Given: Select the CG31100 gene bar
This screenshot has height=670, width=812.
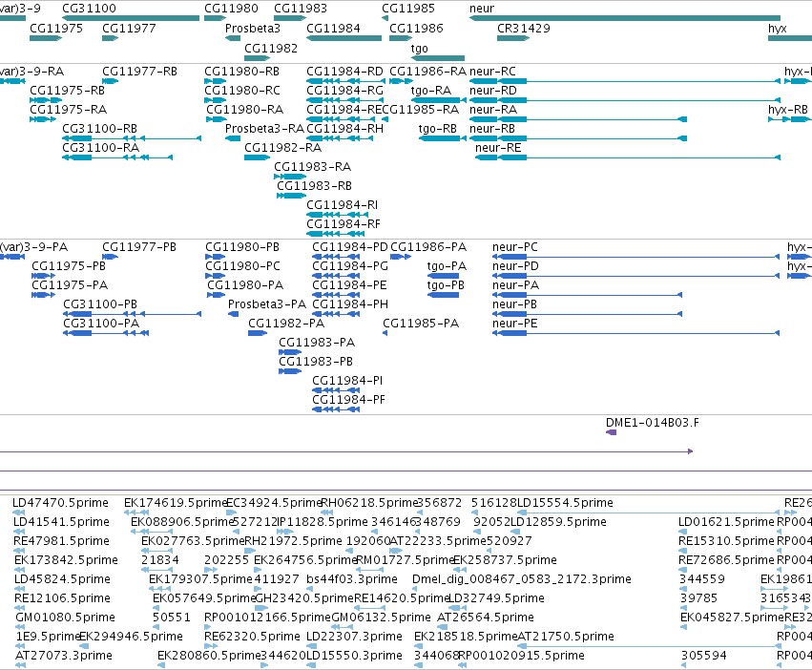Looking at the screenshot, I should point(131,18).
